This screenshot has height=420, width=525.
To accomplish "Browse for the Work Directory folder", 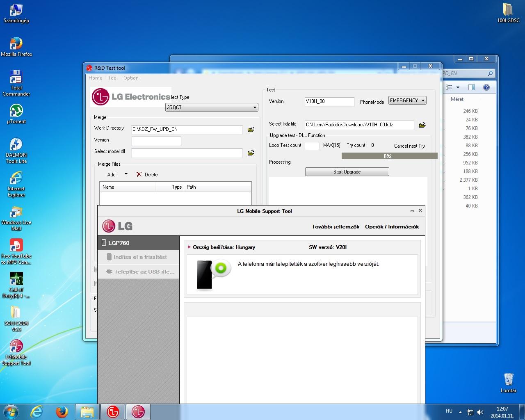I will [251, 130].
